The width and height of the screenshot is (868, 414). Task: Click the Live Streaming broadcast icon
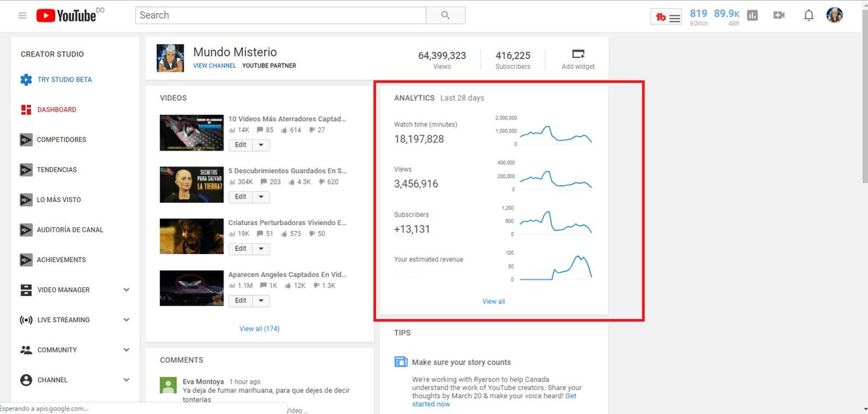[26, 320]
